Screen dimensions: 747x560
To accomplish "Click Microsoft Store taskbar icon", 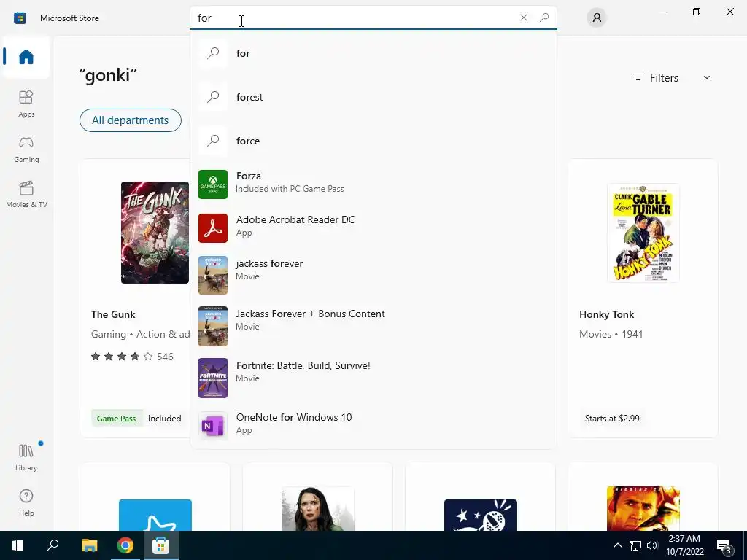I will tap(161, 545).
